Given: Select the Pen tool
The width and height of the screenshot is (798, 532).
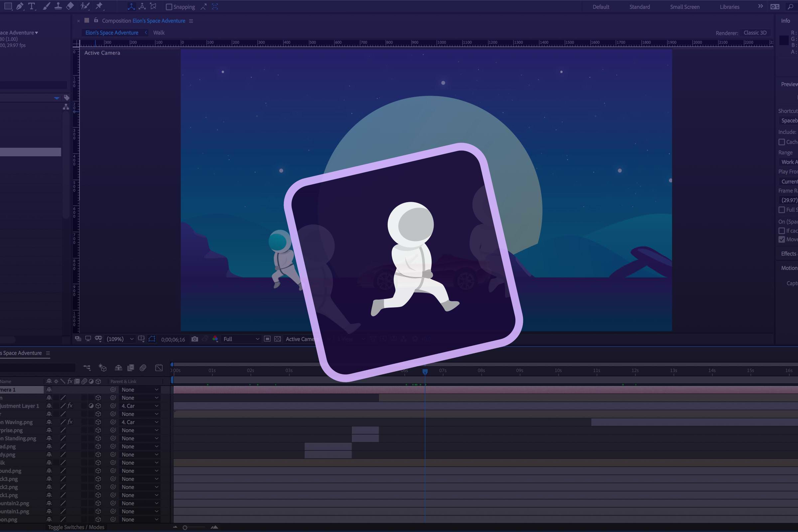Looking at the screenshot, I should pos(20,6).
